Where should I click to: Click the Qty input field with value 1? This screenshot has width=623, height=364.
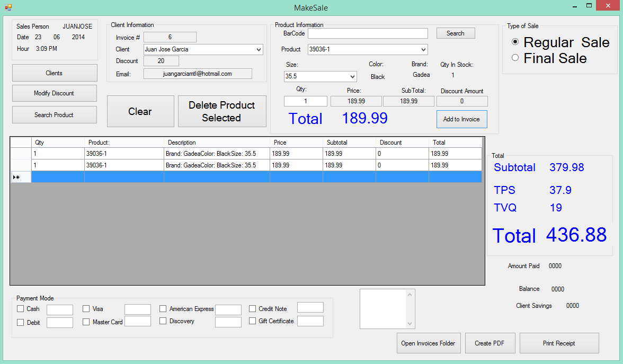click(306, 101)
